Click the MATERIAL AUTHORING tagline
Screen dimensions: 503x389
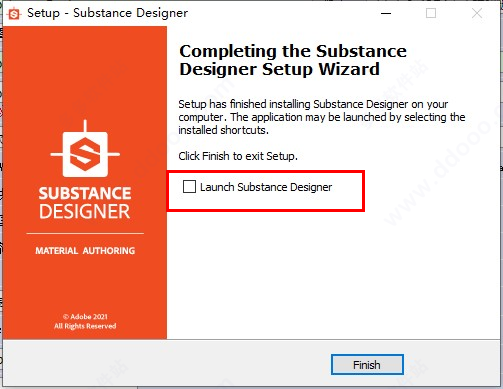85,251
